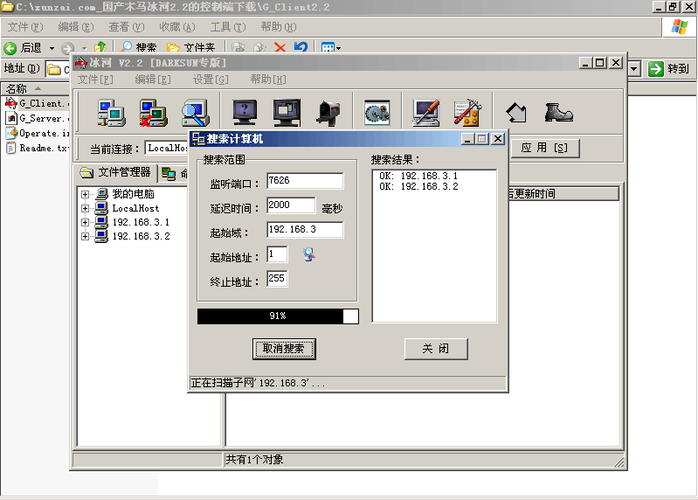Close the 搜索计算机 dialog
Image resolution: width=698 pixels, height=500 pixels.
tap(498, 139)
